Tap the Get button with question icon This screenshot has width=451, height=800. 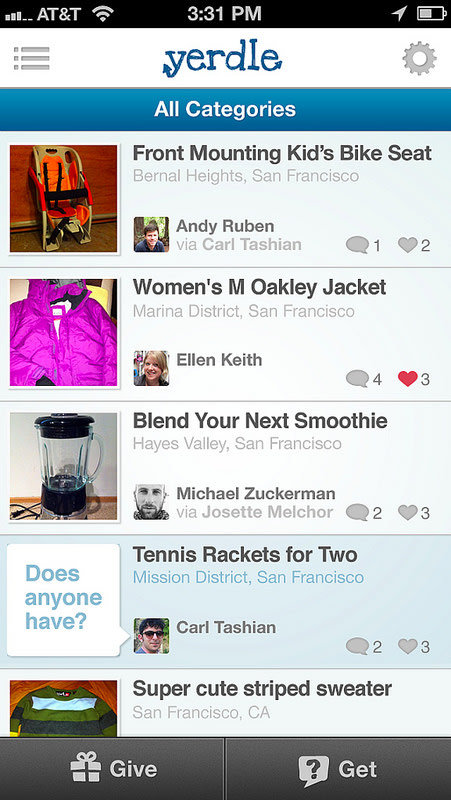(x=338, y=769)
